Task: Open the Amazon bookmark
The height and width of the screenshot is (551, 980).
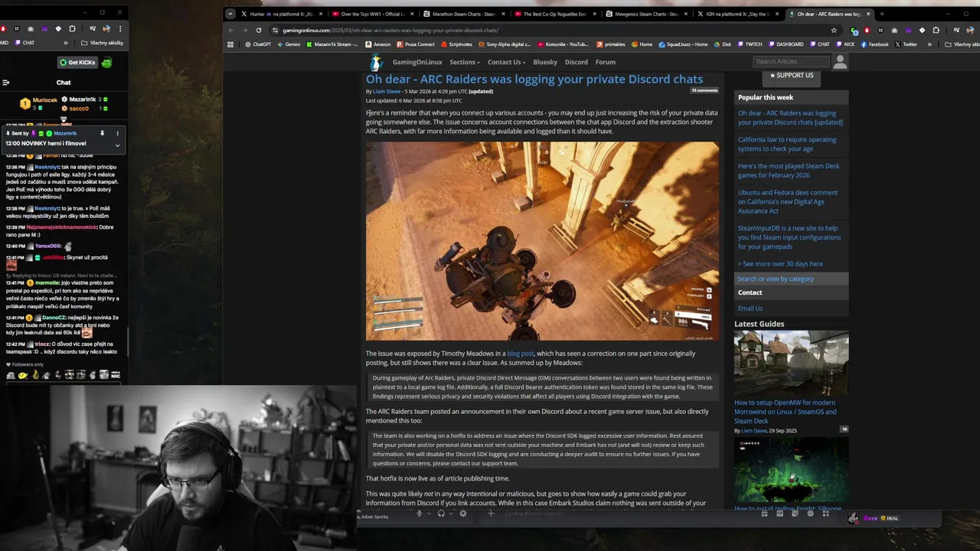Action: (377, 44)
